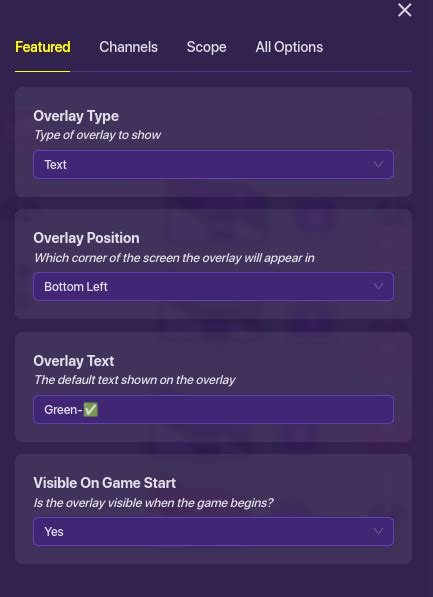
Task: Close the overlay settings panel
Action: (404, 10)
